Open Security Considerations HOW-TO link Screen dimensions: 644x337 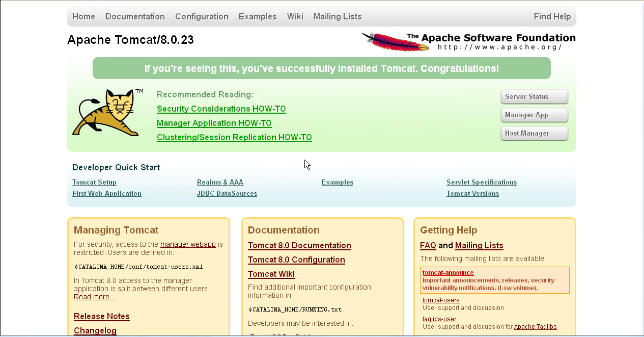point(221,109)
